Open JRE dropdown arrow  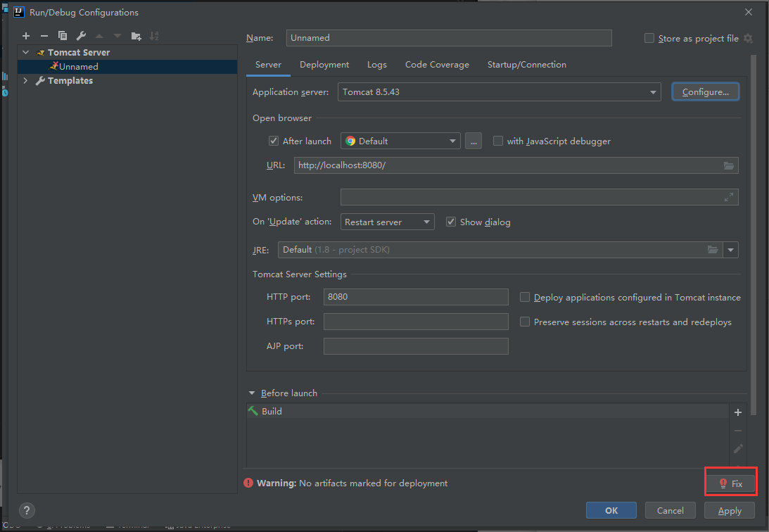pyautogui.click(x=731, y=250)
